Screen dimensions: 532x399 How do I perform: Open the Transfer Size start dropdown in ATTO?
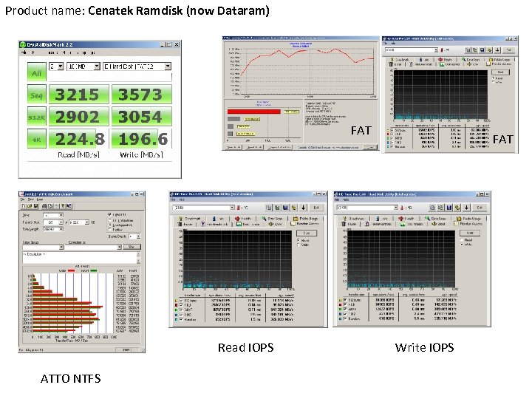pos(53,222)
